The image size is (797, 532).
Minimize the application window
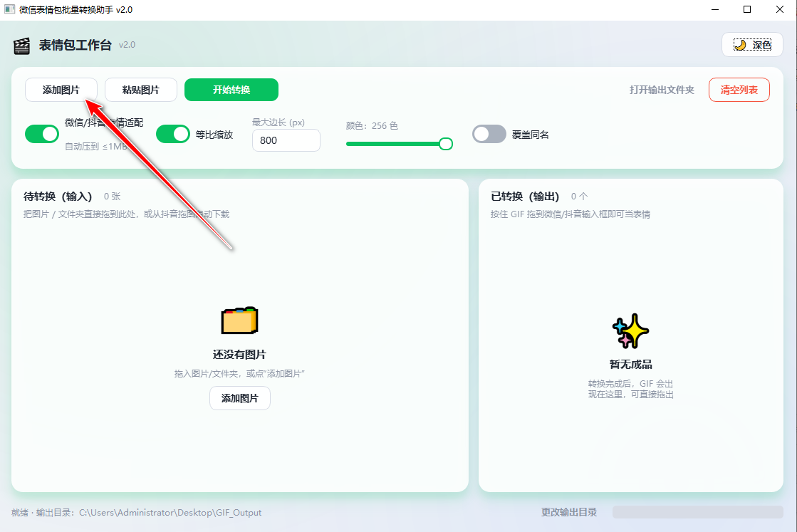click(715, 10)
